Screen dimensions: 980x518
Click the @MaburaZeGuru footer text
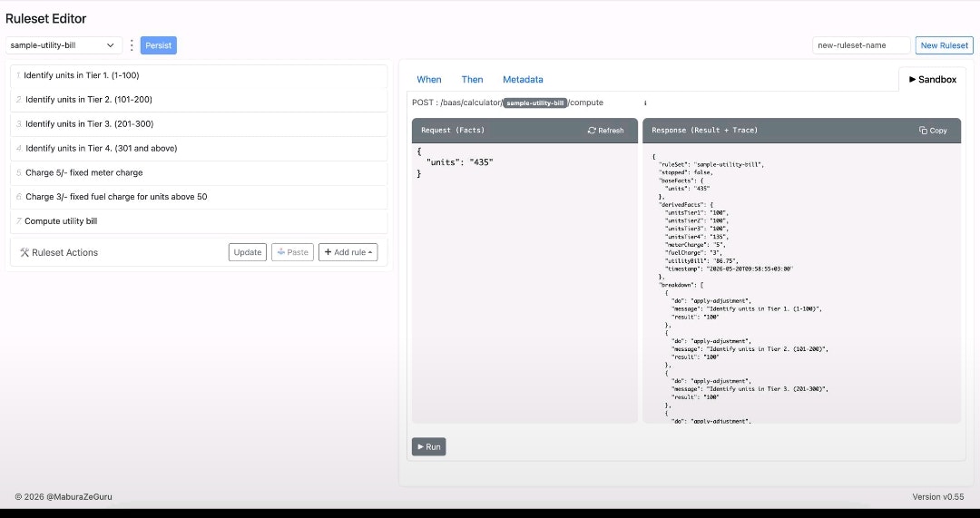point(79,497)
